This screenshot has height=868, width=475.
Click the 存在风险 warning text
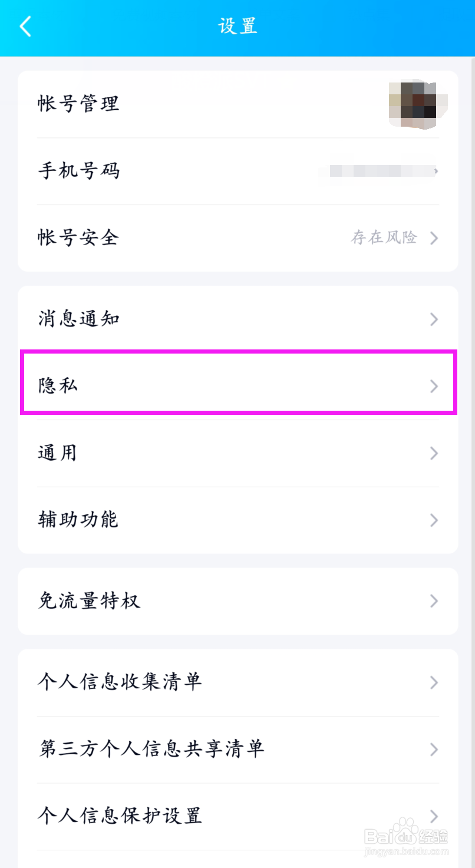click(x=384, y=238)
